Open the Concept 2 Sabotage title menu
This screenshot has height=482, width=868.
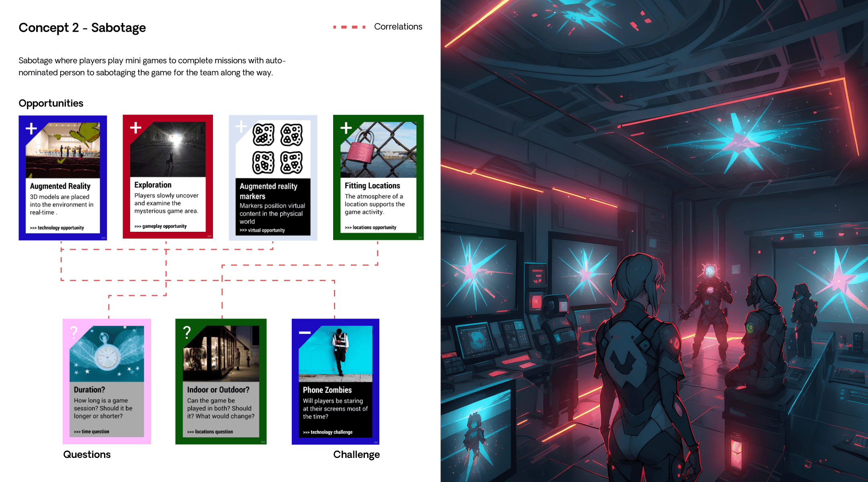click(83, 27)
